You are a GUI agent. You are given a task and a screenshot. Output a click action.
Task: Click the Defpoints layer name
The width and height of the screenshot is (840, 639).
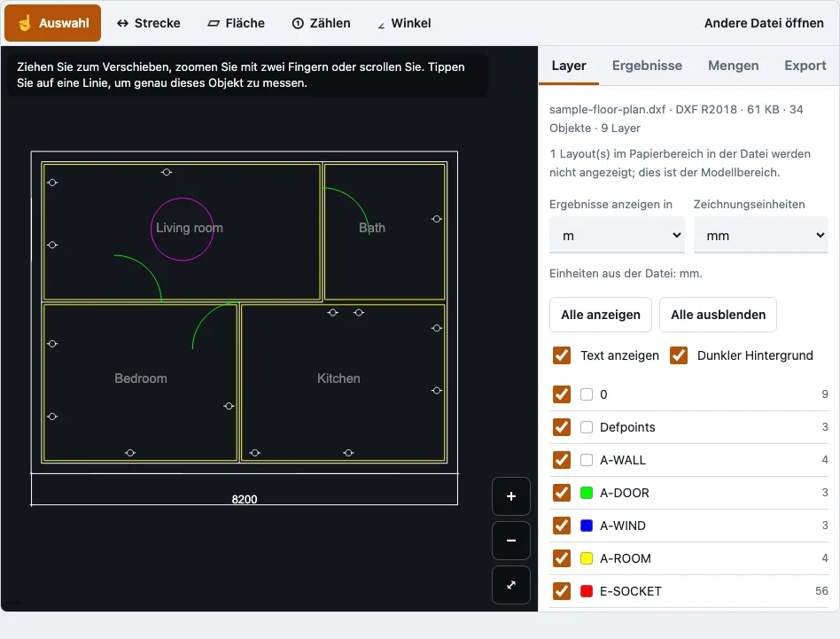[x=627, y=427]
